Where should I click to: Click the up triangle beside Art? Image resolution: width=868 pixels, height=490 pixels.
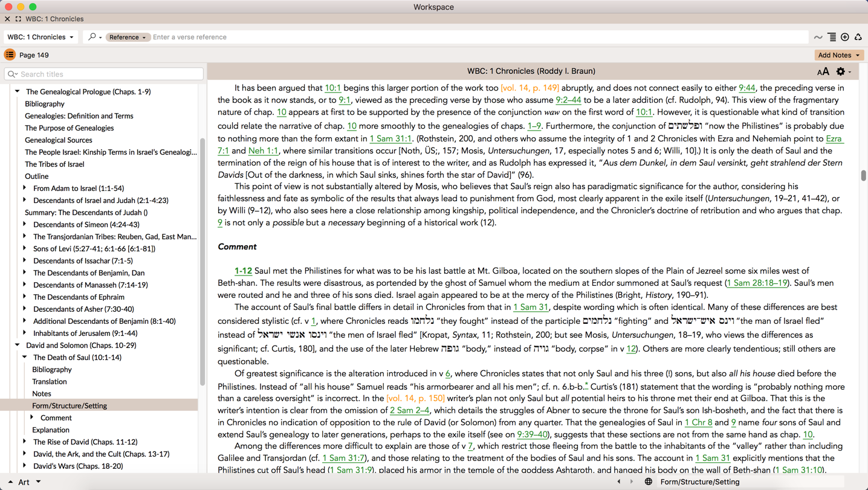(x=10, y=482)
